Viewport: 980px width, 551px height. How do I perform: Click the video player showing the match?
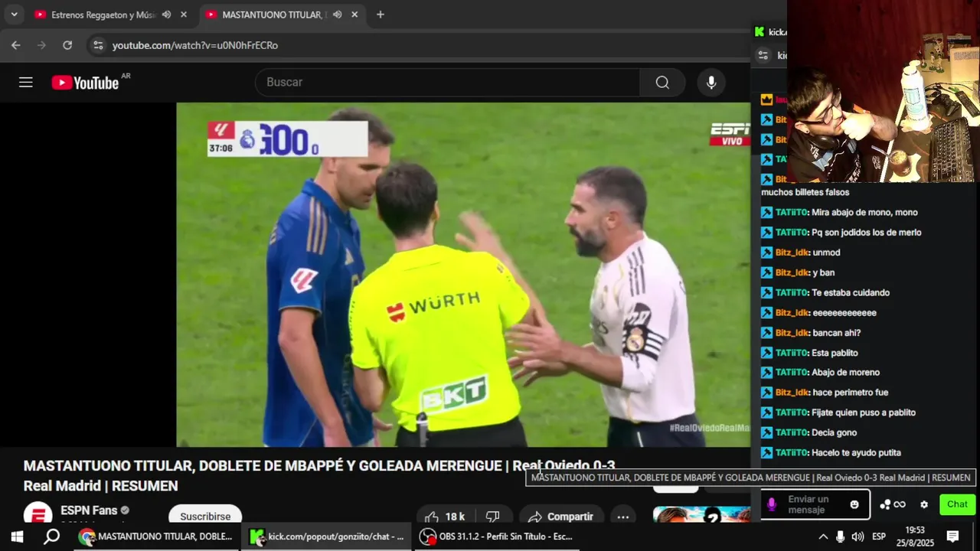[x=463, y=275]
